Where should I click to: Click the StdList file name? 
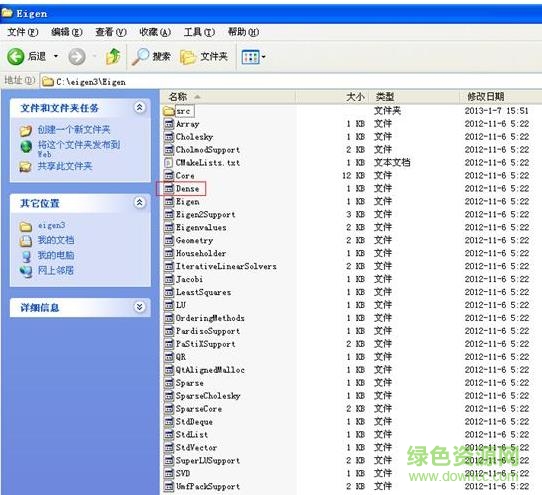(x=191, y=435)
